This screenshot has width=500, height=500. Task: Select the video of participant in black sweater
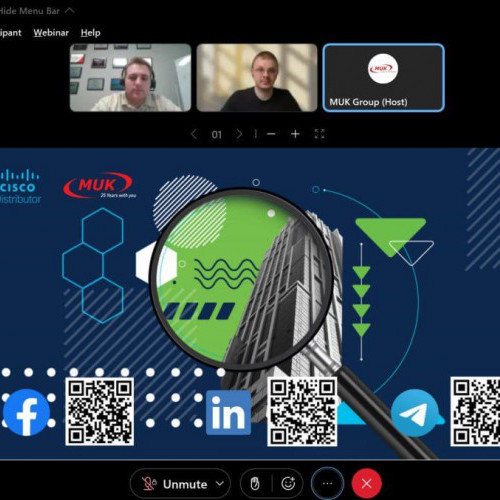(257, 77)
